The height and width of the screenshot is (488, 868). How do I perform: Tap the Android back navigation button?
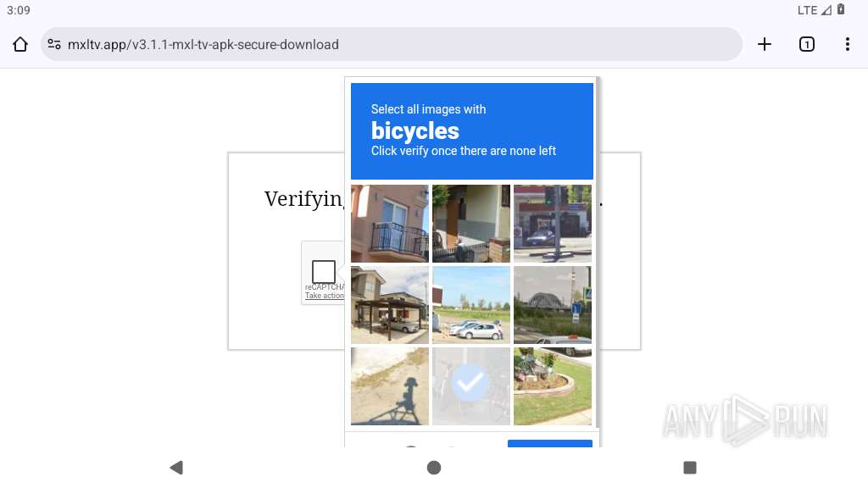[x=176, y=468]
